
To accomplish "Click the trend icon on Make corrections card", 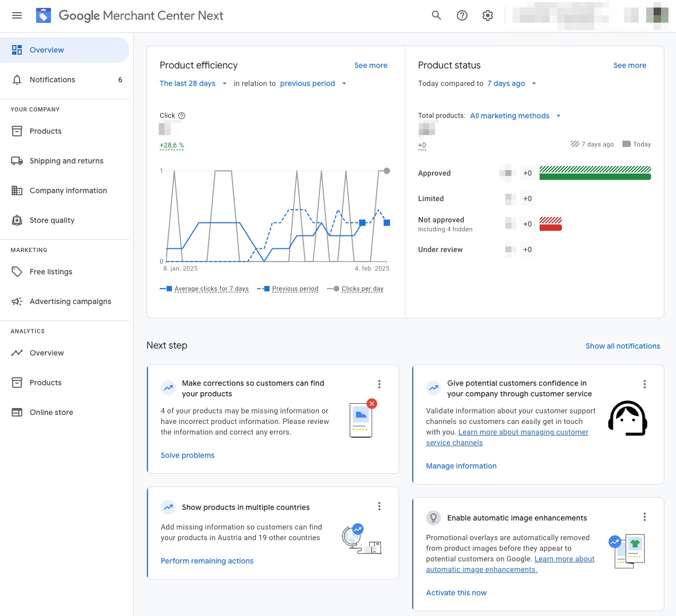I will 168,388.
